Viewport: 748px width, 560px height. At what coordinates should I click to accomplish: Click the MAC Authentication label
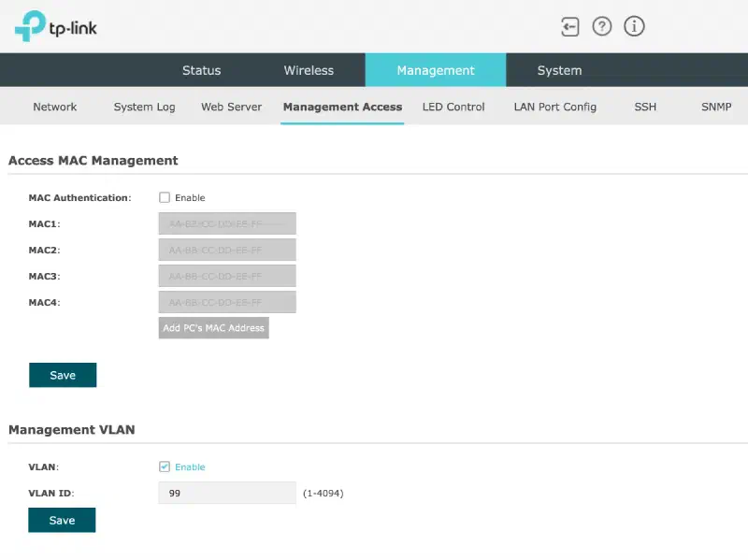pyautogui.click(x=79, y=198)
